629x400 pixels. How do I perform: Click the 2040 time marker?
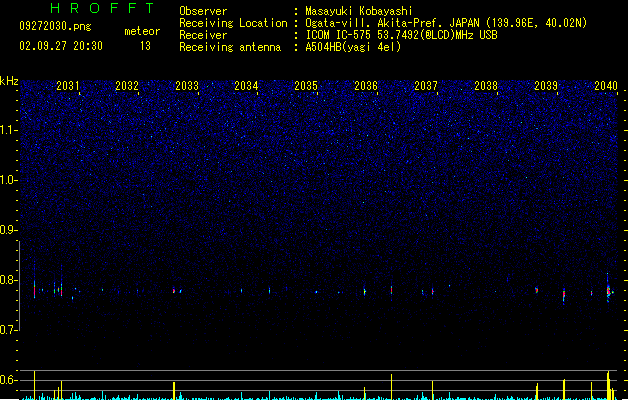(x=606, y=86)
